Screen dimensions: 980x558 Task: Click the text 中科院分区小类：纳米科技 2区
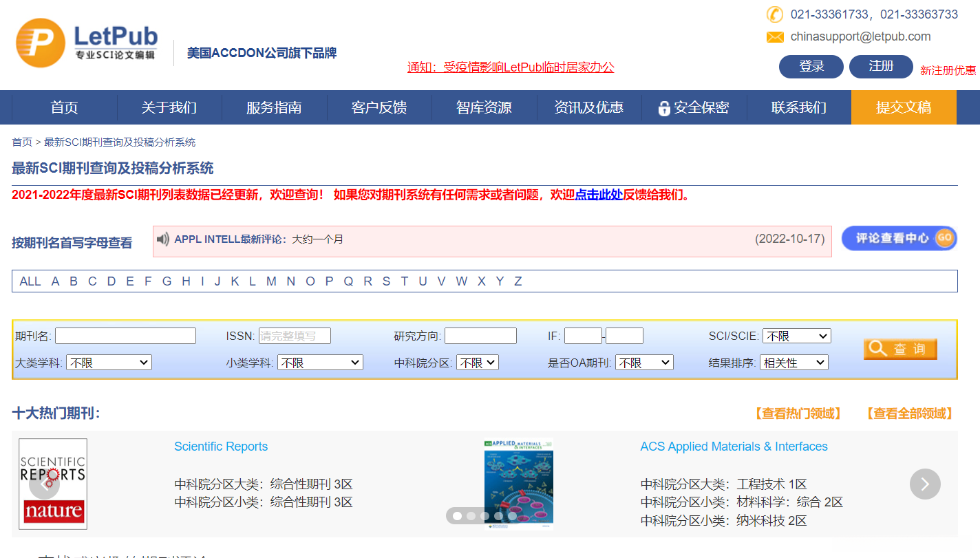click(723, 521)
